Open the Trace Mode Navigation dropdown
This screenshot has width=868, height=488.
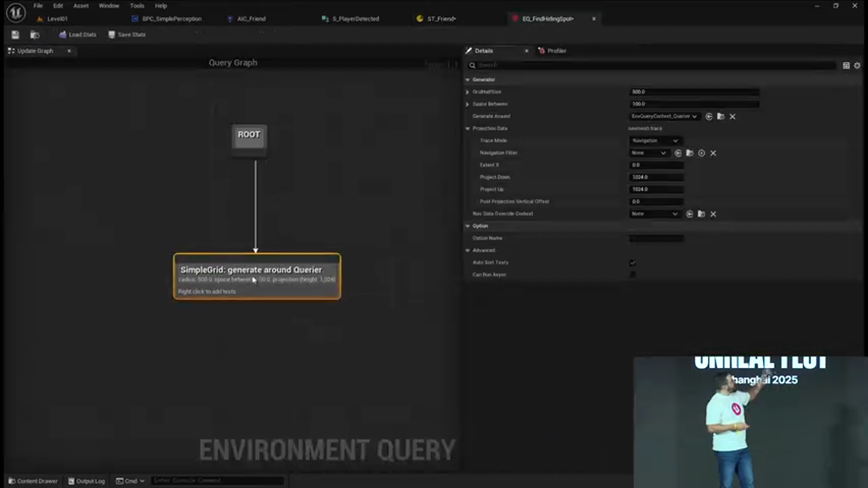coord(653,140)
